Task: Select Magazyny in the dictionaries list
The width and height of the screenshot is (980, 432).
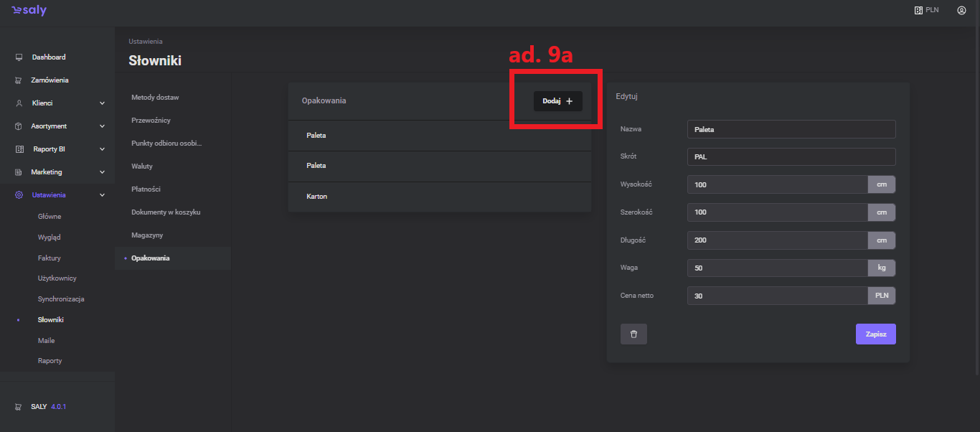Action: pos(148,235)
